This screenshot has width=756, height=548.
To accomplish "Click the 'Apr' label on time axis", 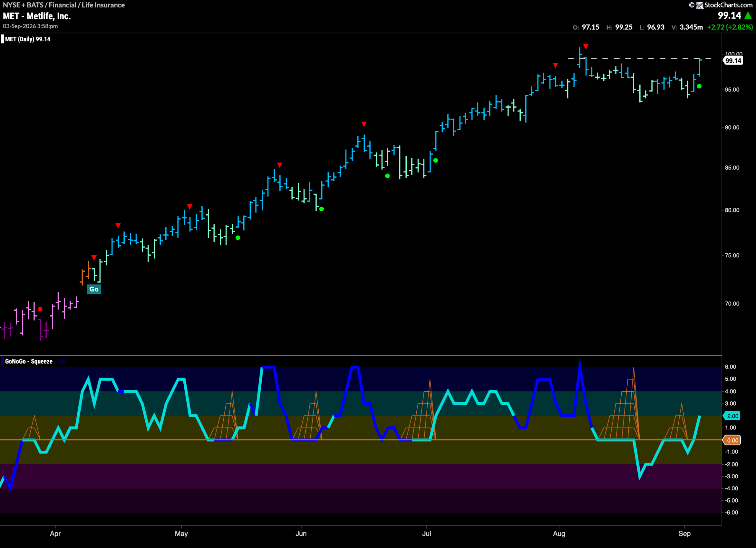I will [x=55, y=534].
